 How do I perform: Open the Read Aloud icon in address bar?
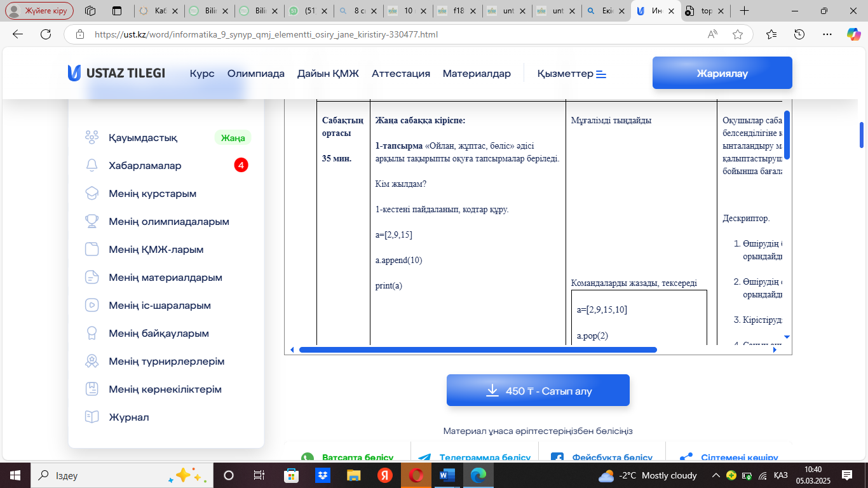pyautogui.click(x=713, y=34)
